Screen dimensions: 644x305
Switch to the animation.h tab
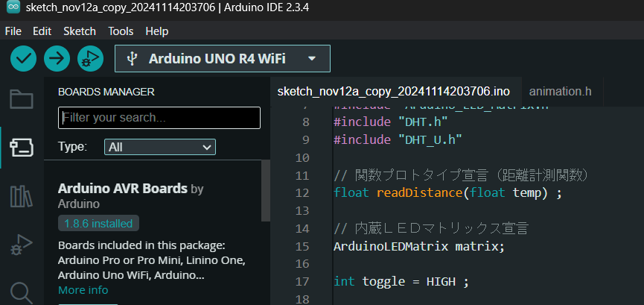pyautogui.click(x=560, y=91)
